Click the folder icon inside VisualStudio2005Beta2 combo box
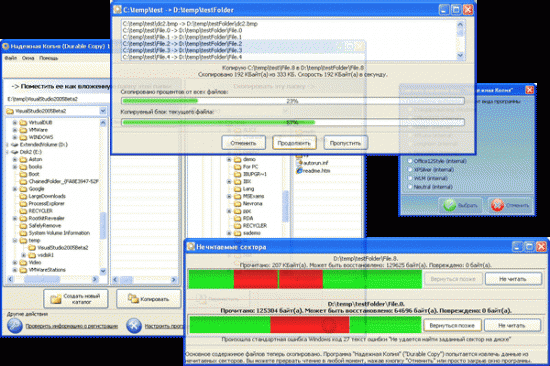 [x=10, y=111]
